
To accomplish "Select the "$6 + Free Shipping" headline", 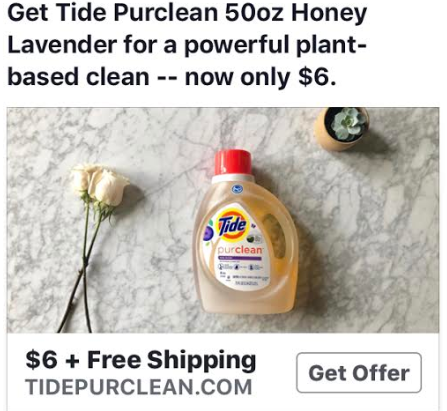I will 141,361.
